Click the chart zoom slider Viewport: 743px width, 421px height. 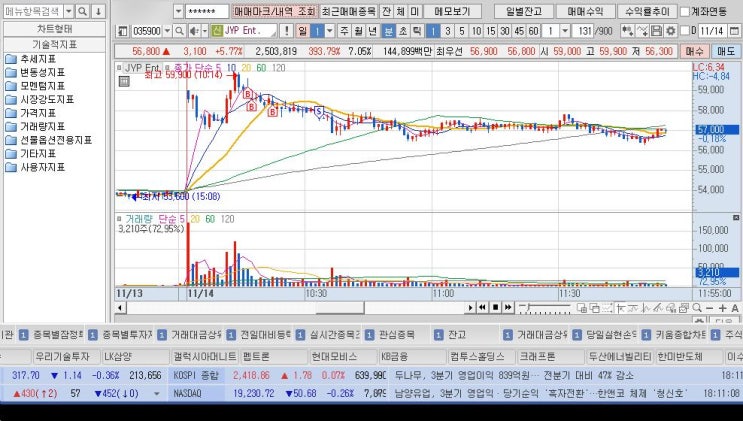(x=544, y=308)
